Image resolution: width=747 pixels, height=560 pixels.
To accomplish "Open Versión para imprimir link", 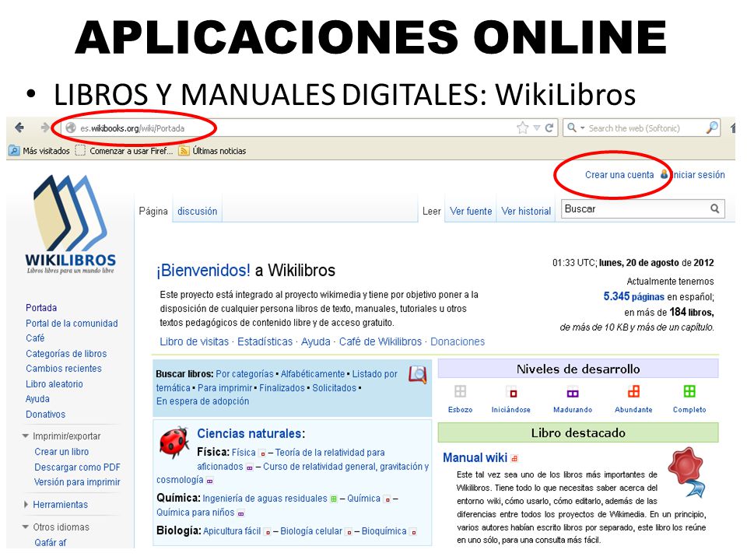I will [x=77, y=482].
